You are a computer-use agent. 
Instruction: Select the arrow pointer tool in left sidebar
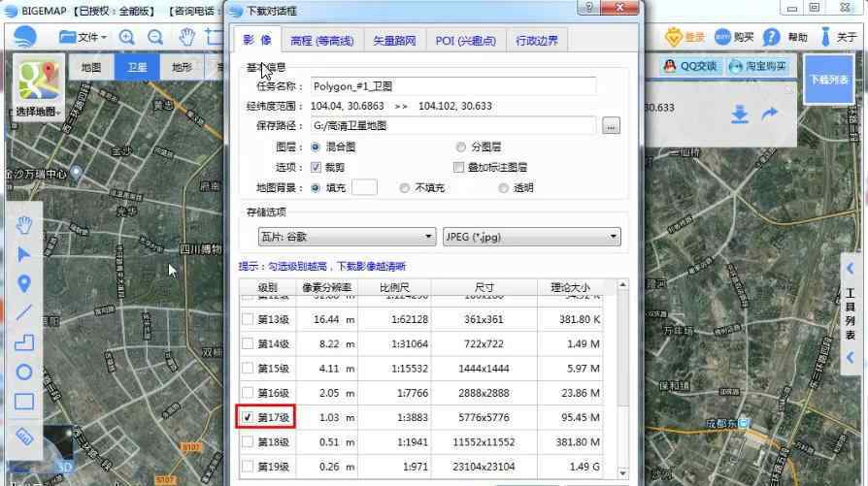[x=24, y=254]
